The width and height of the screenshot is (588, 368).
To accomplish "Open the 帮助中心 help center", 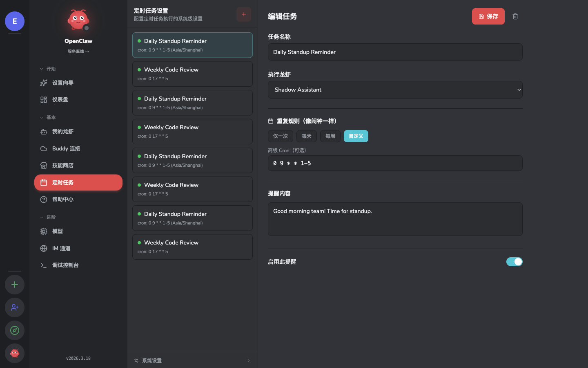I will click(63, 199).
